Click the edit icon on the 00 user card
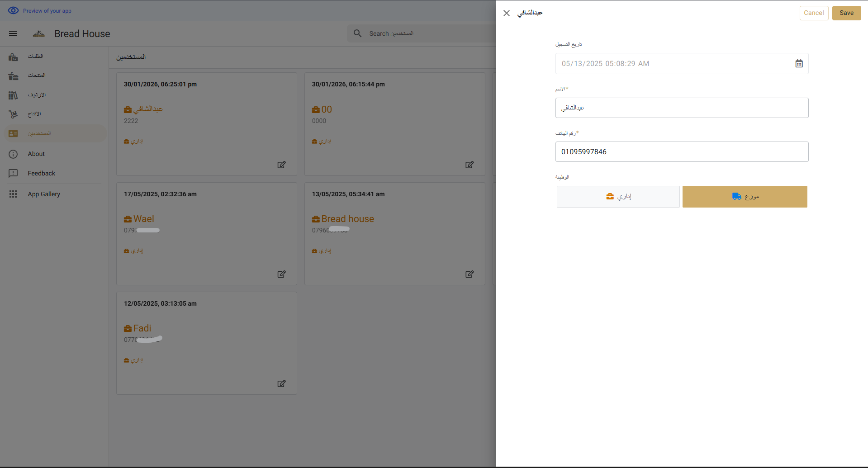The width and height of the screenshot is (868, 468). pos(470,165)
